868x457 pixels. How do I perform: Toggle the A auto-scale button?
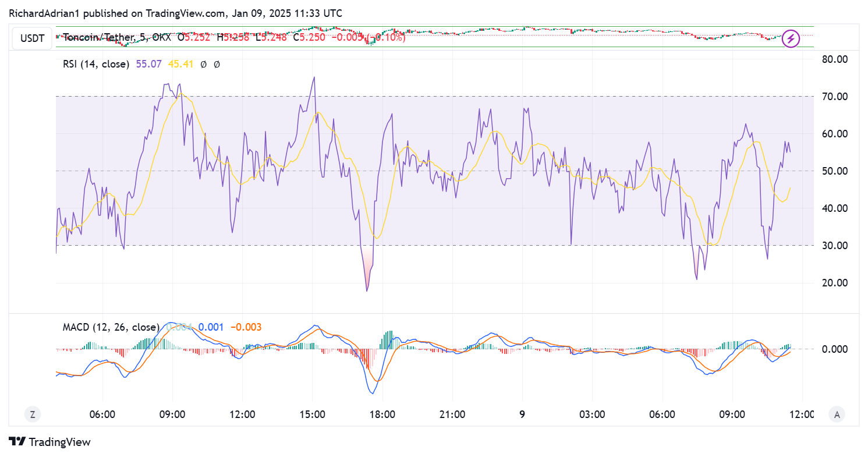pyautogui.click(x=837, y=415)
